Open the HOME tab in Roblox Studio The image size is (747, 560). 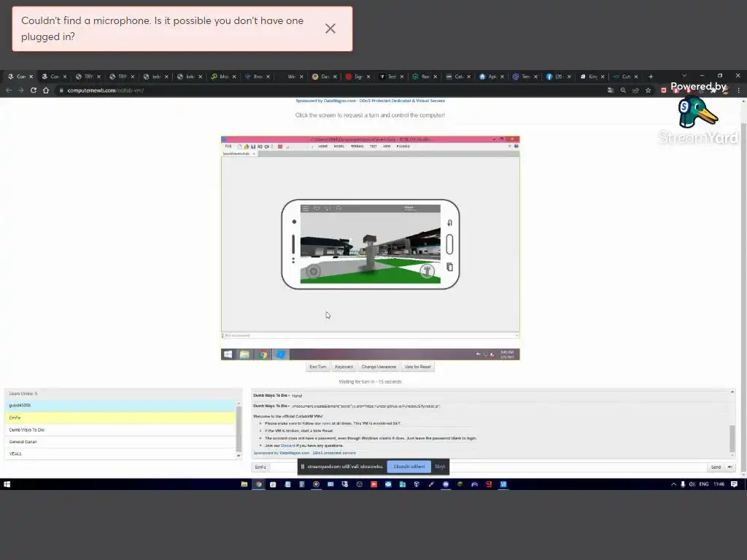coord(323,146)
